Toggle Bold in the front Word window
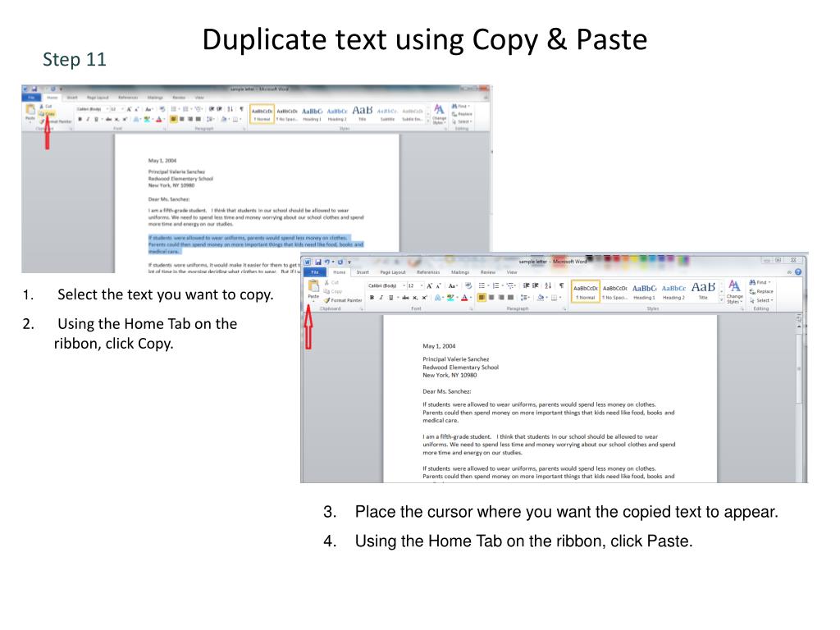The image size is (840, 630). (x=372, y=297)
